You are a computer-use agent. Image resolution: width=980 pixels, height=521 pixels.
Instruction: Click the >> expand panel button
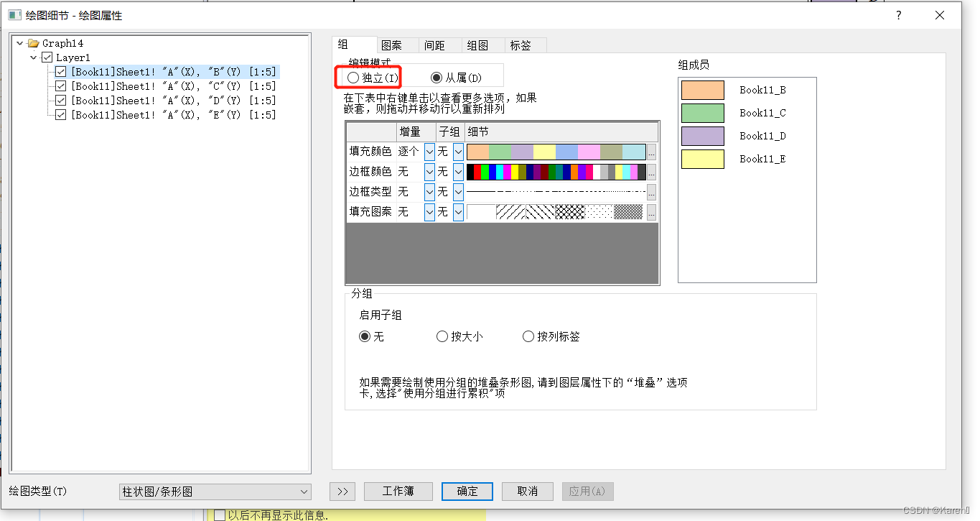342,492
